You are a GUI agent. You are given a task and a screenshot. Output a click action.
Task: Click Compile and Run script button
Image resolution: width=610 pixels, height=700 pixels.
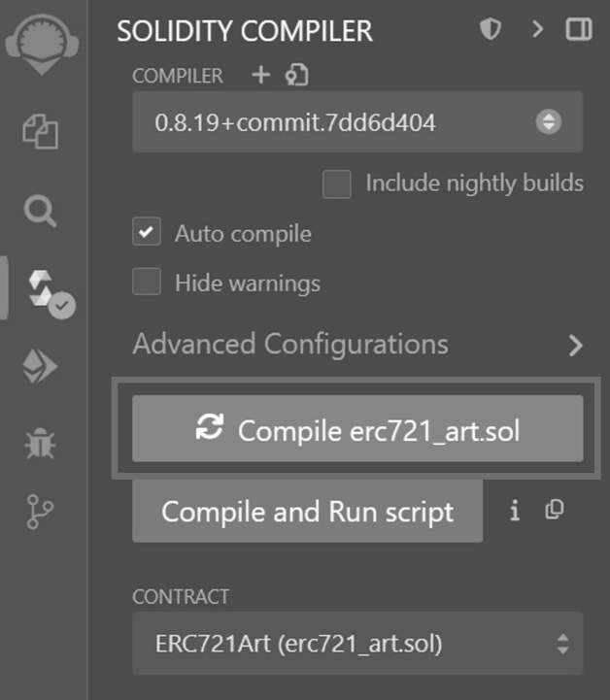[x=307, y=511]
